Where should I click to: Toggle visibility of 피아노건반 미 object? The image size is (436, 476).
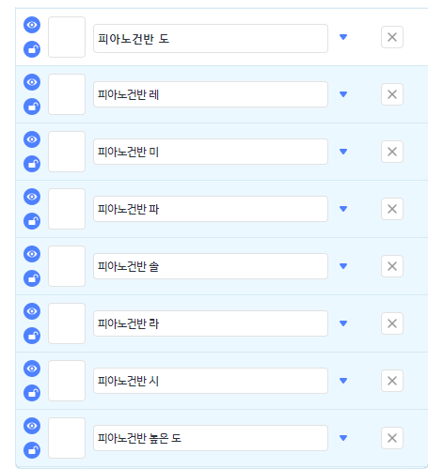coord(32,139)
